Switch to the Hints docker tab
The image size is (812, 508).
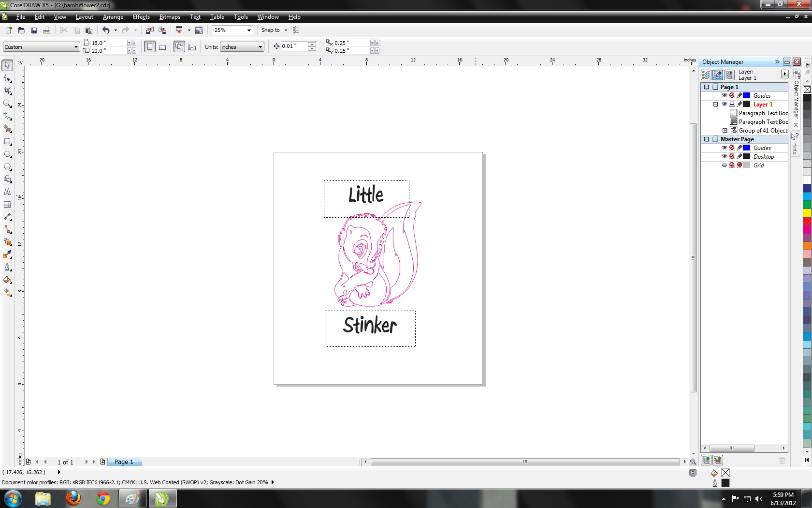point(795,144)
